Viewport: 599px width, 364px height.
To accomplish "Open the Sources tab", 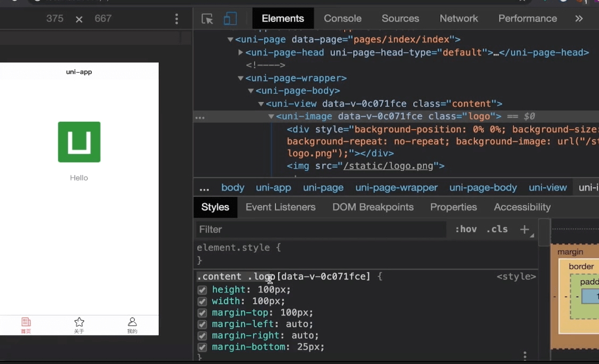I will [400, 18].
